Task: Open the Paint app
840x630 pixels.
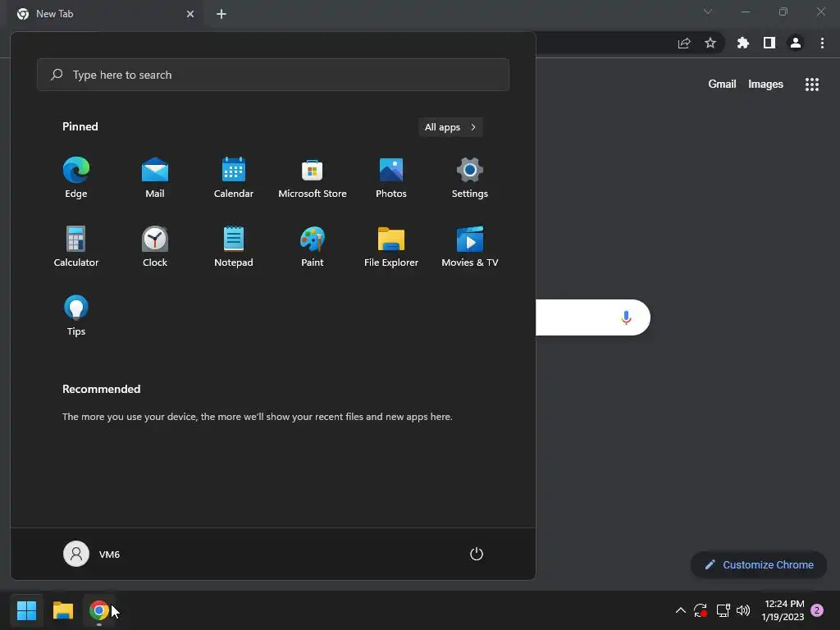Action: [313, 246]
